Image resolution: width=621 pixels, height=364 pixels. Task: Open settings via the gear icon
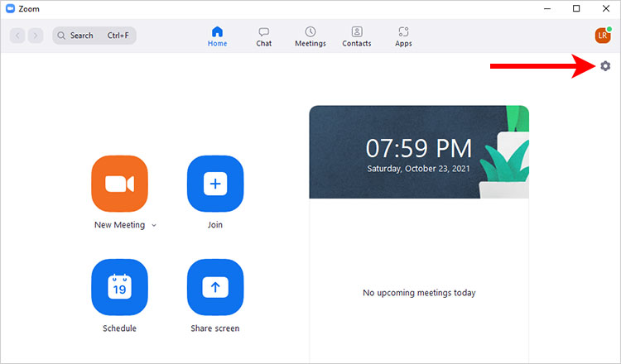[605, 65]
